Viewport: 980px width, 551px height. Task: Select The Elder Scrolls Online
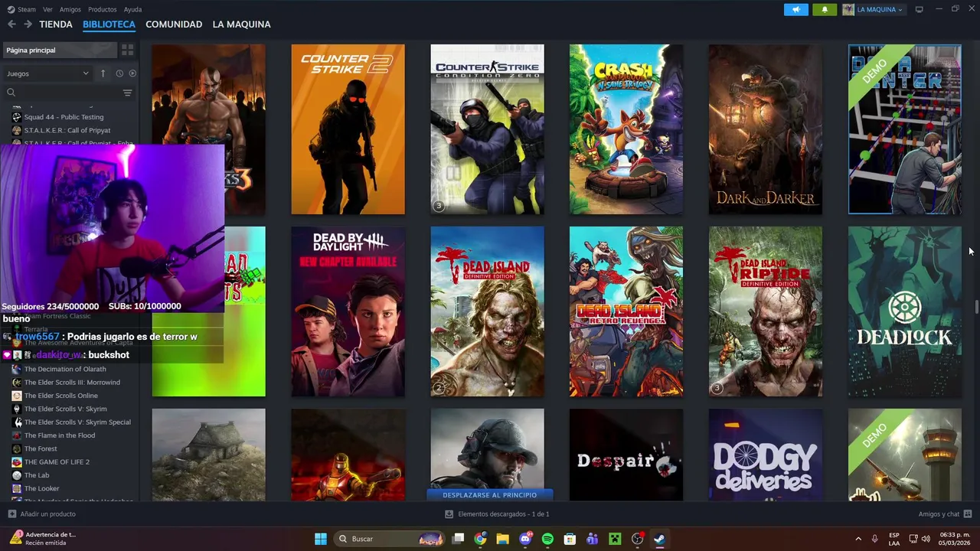click(60, 396)
